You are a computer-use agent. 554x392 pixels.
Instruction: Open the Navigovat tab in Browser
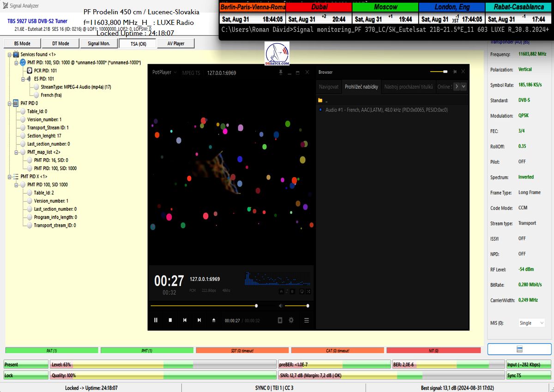pyautogui.click(x=329, y=87)
